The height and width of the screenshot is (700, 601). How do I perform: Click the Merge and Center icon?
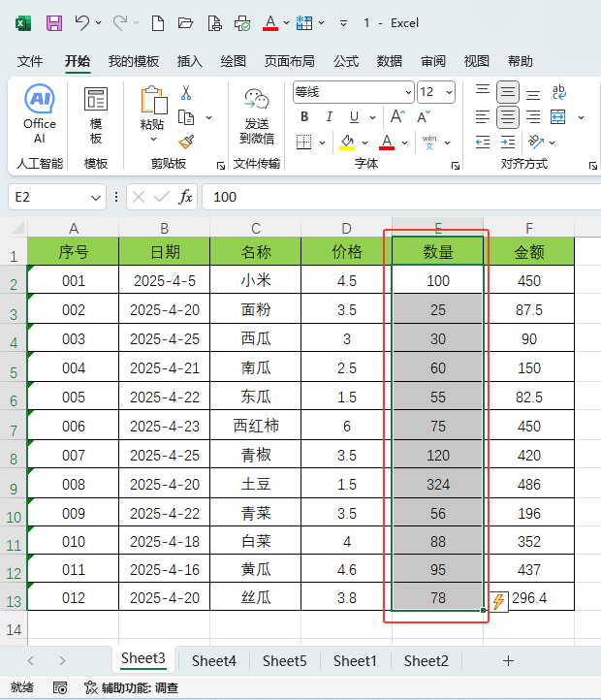coord(558,117)
